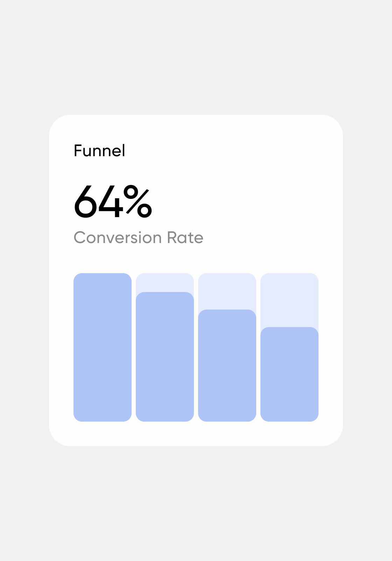The height and width of the screenshot is (561, 392).
Task: Click the light unfilled cap above second bar
Action: [165, 282]
